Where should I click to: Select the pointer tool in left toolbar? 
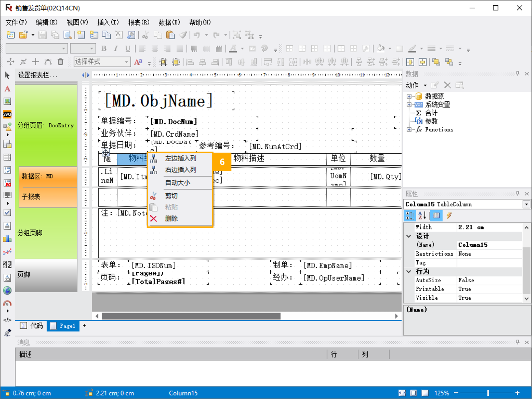pos(7,76)
